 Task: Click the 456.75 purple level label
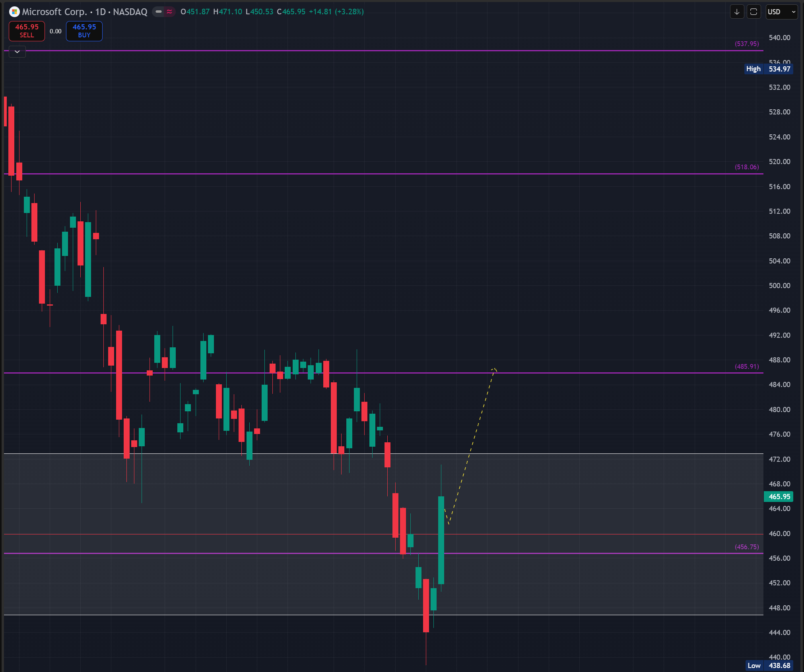click(746, 547)
